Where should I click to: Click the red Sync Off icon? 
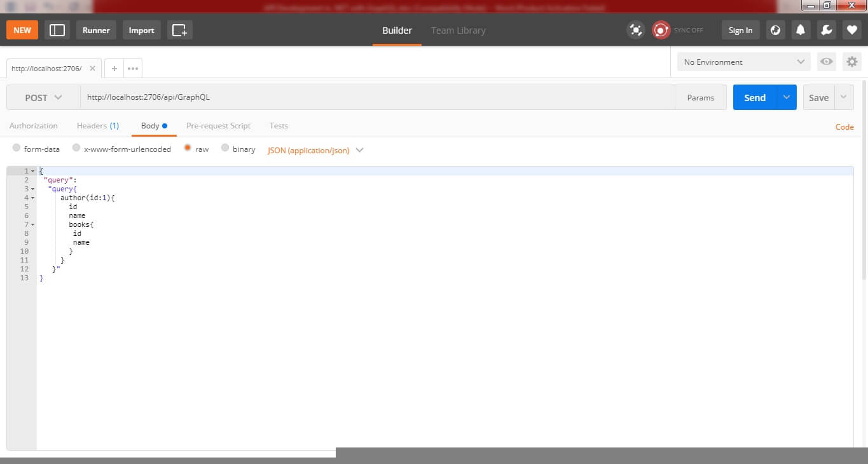(661, 30)
